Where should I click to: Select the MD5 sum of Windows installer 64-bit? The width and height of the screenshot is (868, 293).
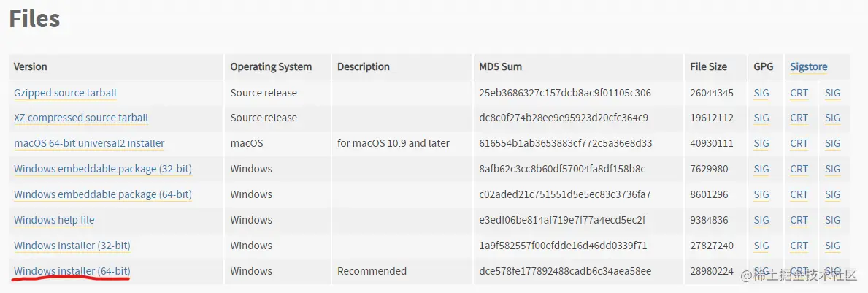point(565,271)
